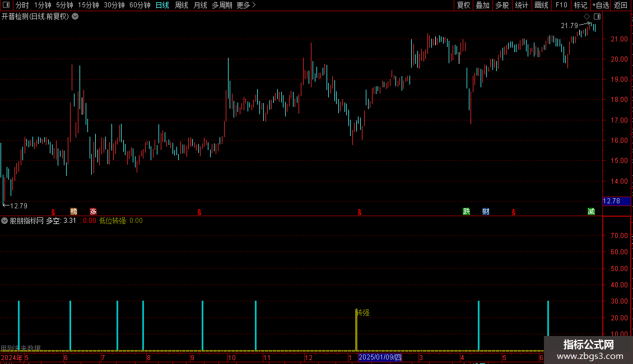Click the red S marker near September

199,212
